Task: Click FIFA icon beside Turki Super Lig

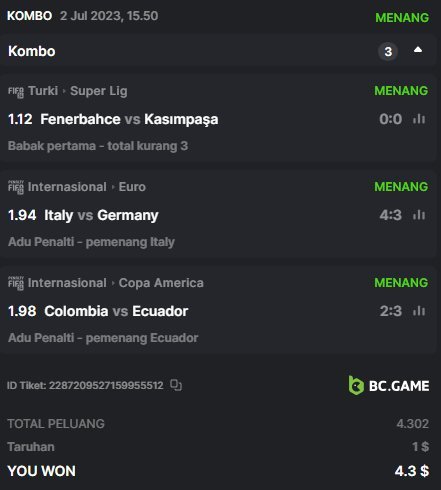Action: click(16, 92)
